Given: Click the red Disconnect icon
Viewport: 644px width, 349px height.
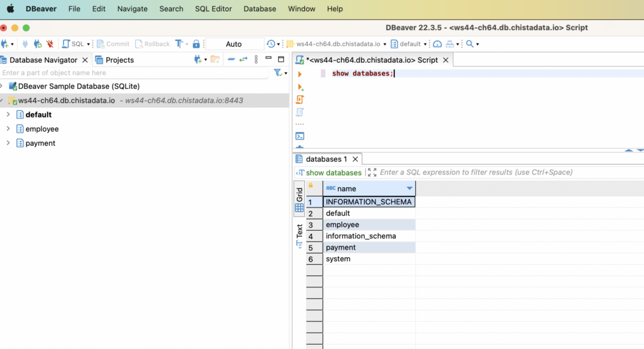Looking at the screenshot, I should coord(50,44).
